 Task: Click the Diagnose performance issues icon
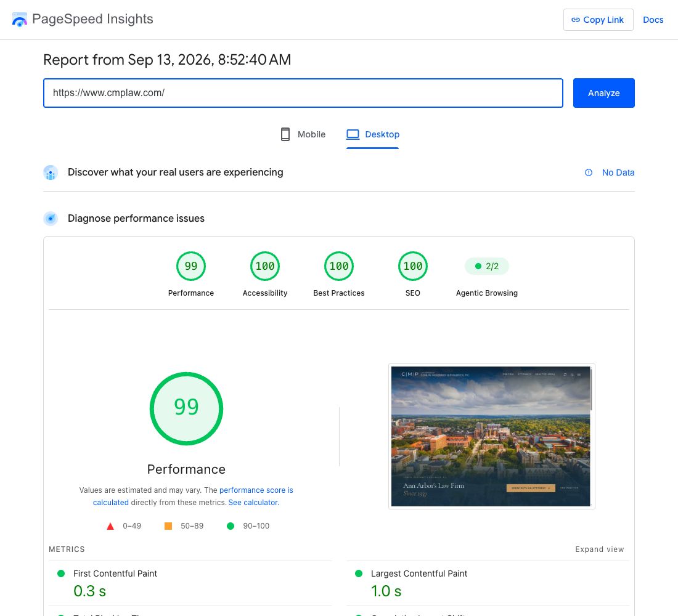(x=51, y=219)
